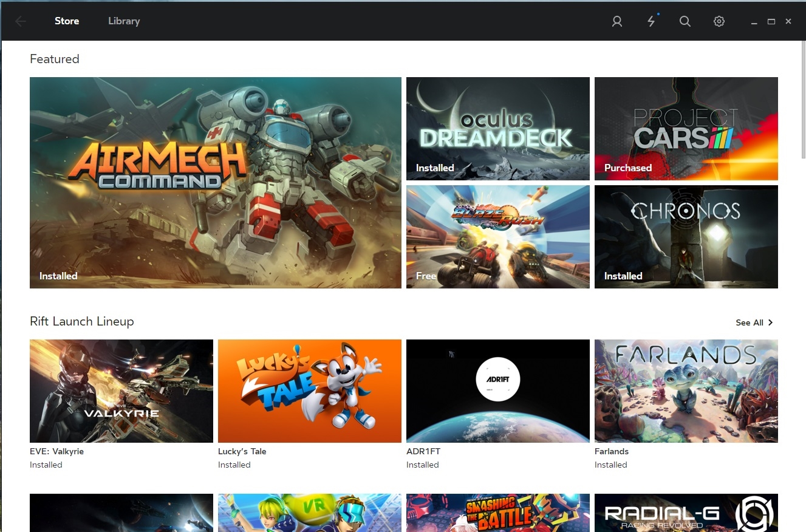Open Radial-G Racing Revolved tile
The image size is (806, 532).
[x=686, y=513]
